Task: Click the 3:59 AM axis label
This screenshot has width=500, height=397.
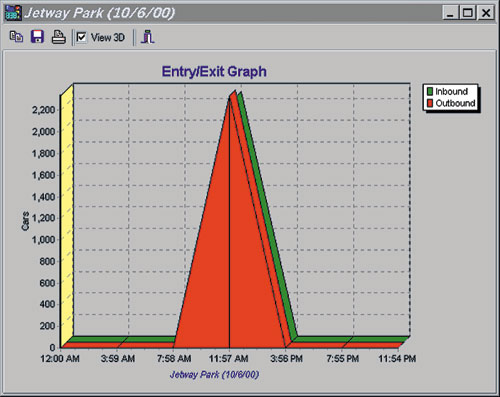Action: (x=118, y=359)
